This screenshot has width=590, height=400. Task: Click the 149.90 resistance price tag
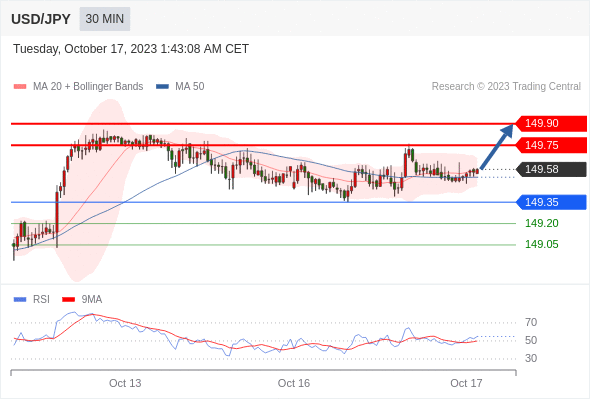pyautogui.click(x=551, y=123)
